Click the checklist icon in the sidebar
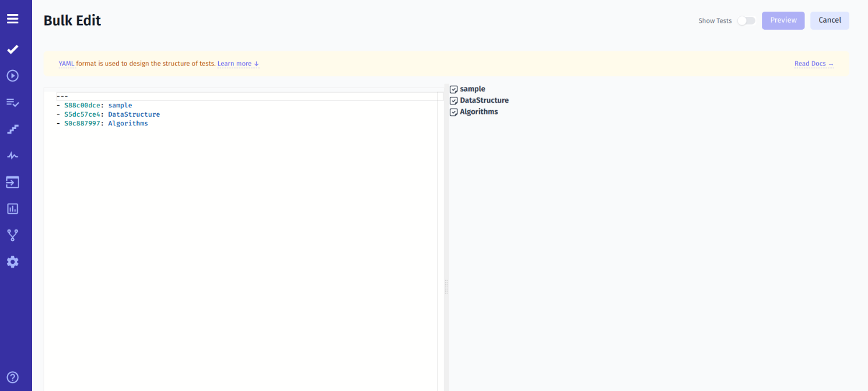The width and height of the screenshot is (868, 391). [x=12, y=102]
